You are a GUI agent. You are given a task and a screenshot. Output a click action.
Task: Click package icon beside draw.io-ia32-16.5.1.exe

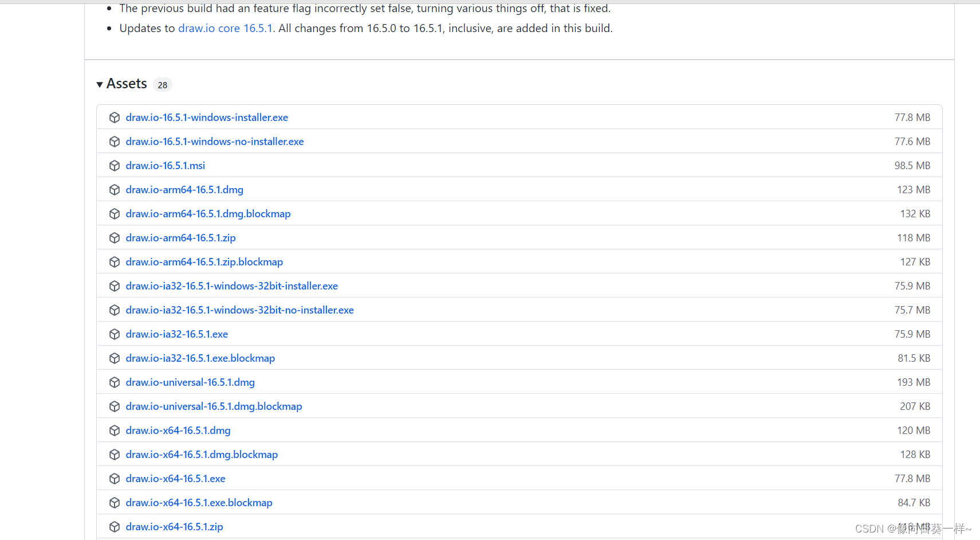[x=115, y=334]
